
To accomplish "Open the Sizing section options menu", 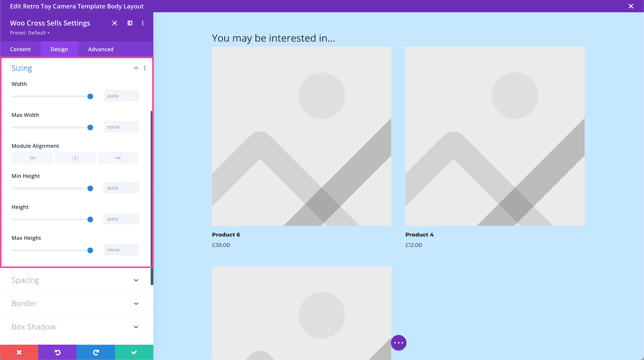I will tap(145, 68).
